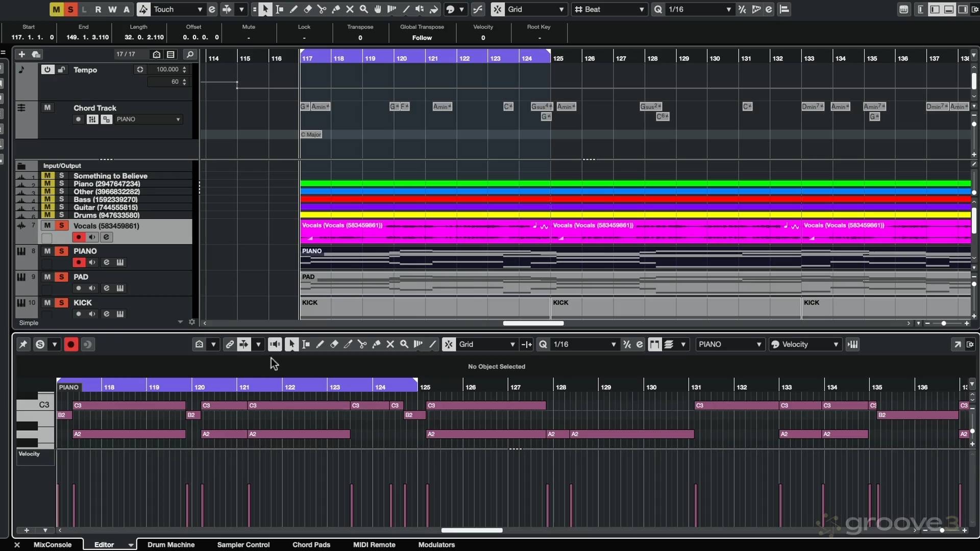Switch to the MixConsole tab
Viewport: 980px width, 551px height.
[x=52, y=544]
